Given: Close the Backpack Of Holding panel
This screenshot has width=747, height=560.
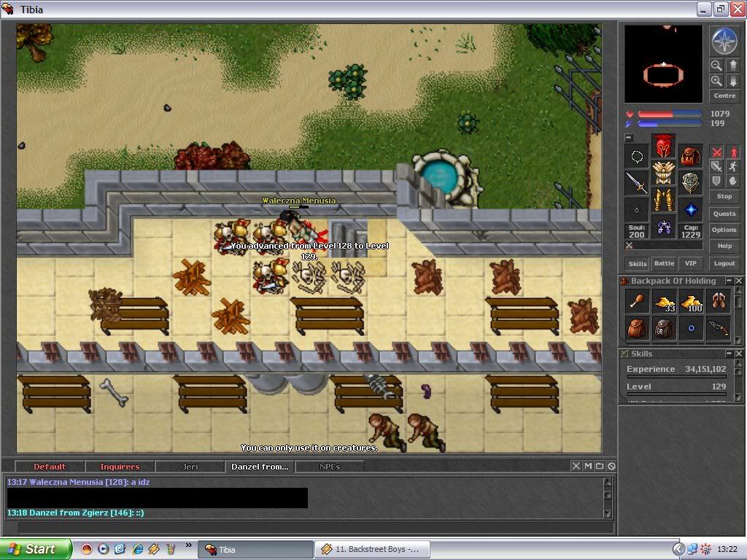Looking at the screenshot, I should 738,281.
